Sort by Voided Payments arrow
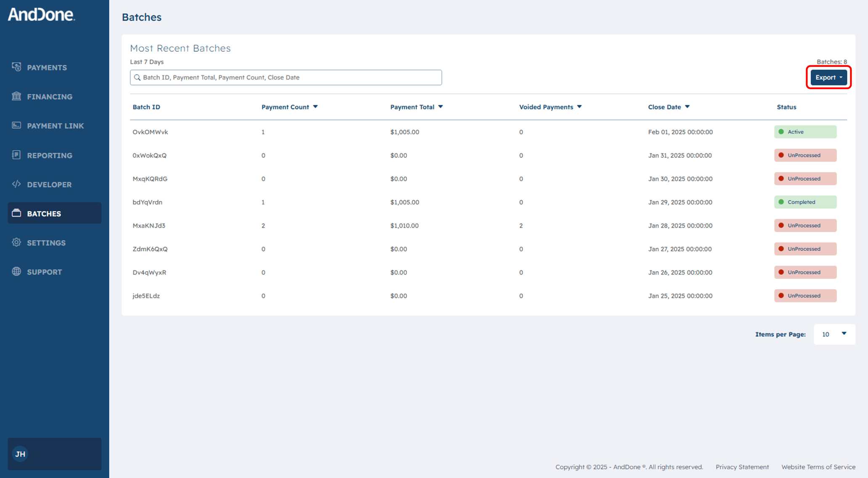 pos(580,107)
